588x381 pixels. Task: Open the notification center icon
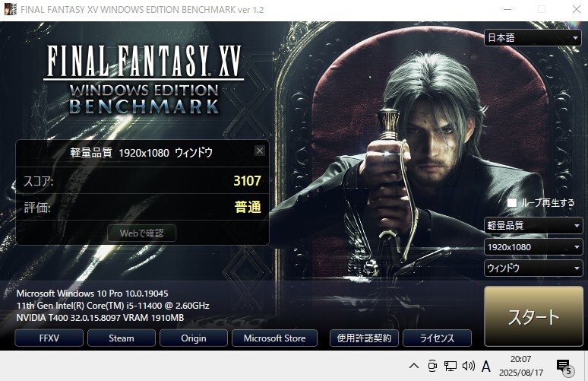(x=565, y=367)
